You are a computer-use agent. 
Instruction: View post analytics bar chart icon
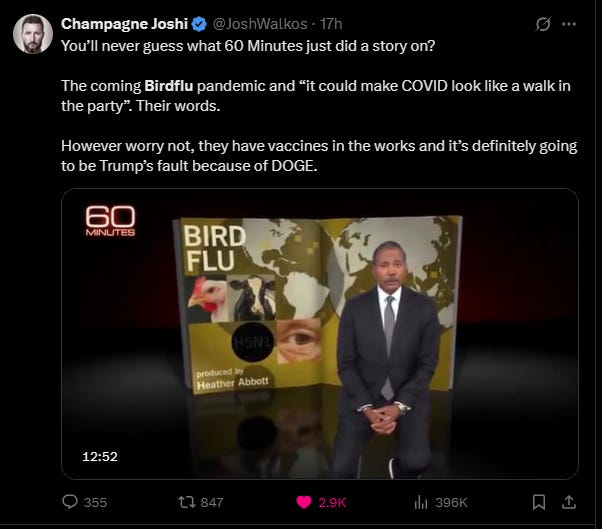click(421, 502)
